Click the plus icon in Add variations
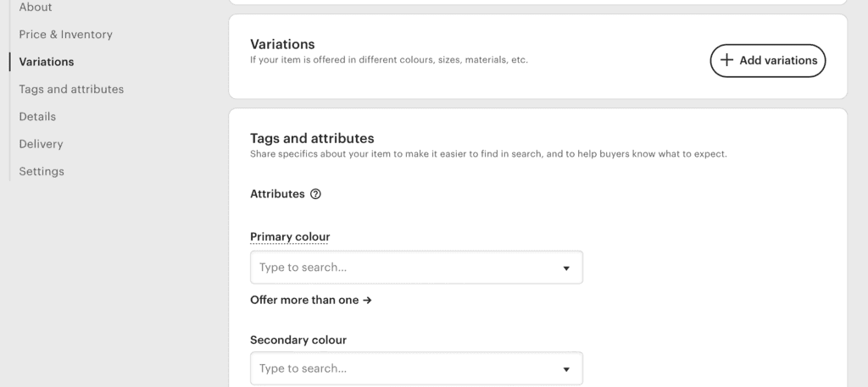 pos(726,60)
